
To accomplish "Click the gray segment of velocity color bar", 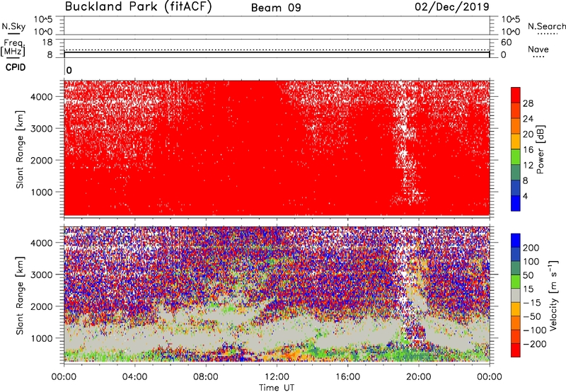I will click(515, 295).
